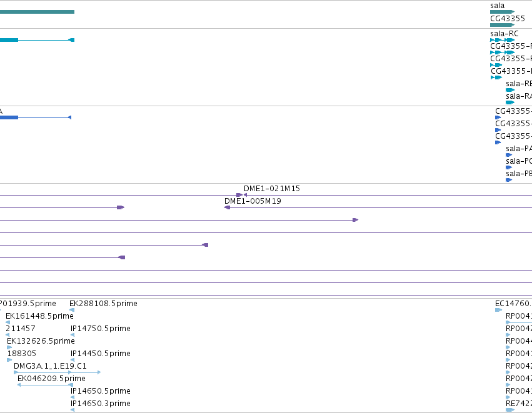
Task: Select the CG43355 gene arrow glyph
Action: pos(502,25)
